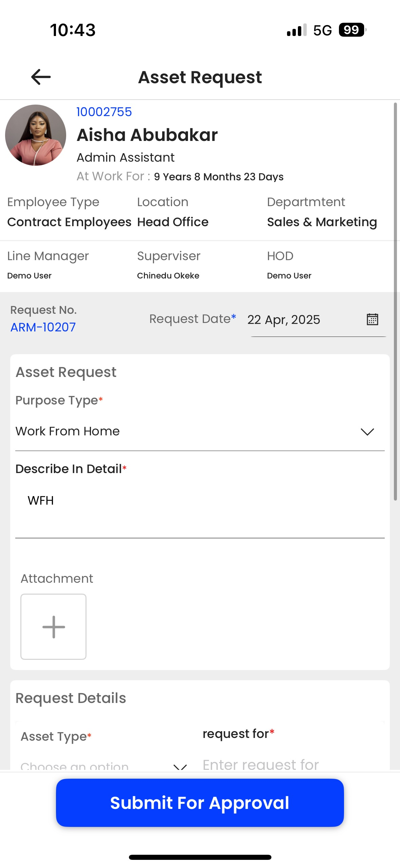
Task: Tap the supervisor name Chinedu Okeke
Action: tap(168, 276)
